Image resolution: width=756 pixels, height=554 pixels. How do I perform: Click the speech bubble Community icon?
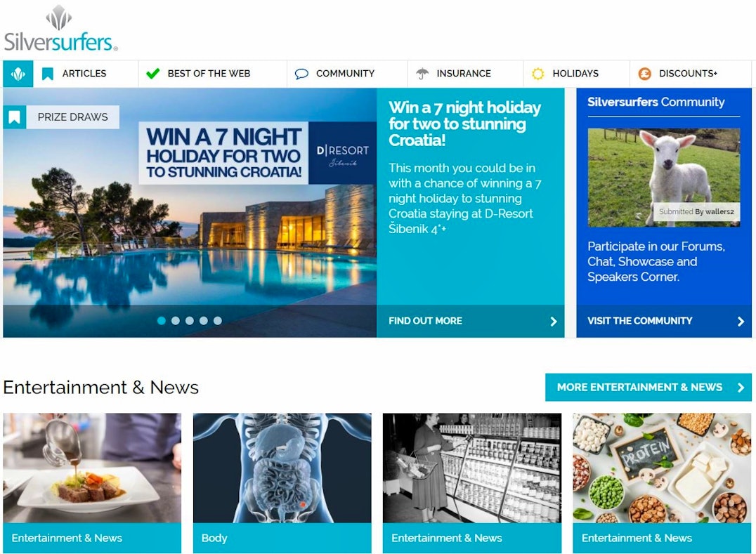301,74
